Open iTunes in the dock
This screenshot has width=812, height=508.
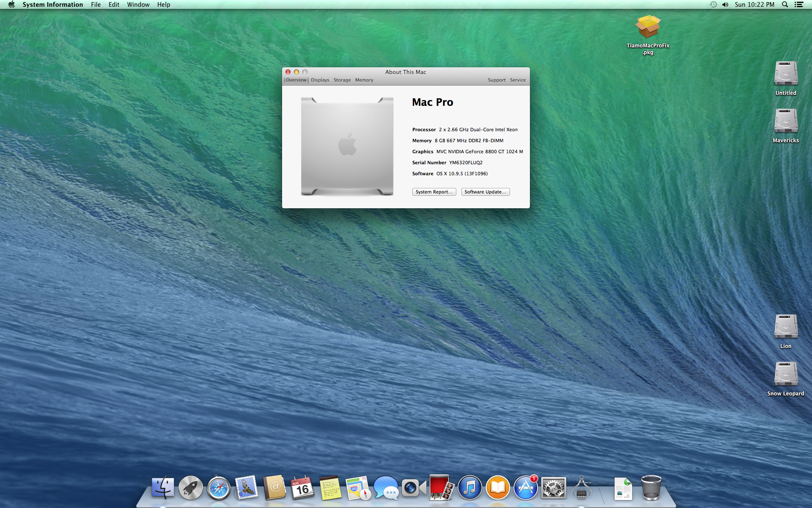pyautogui.click(x=470, y=488)
